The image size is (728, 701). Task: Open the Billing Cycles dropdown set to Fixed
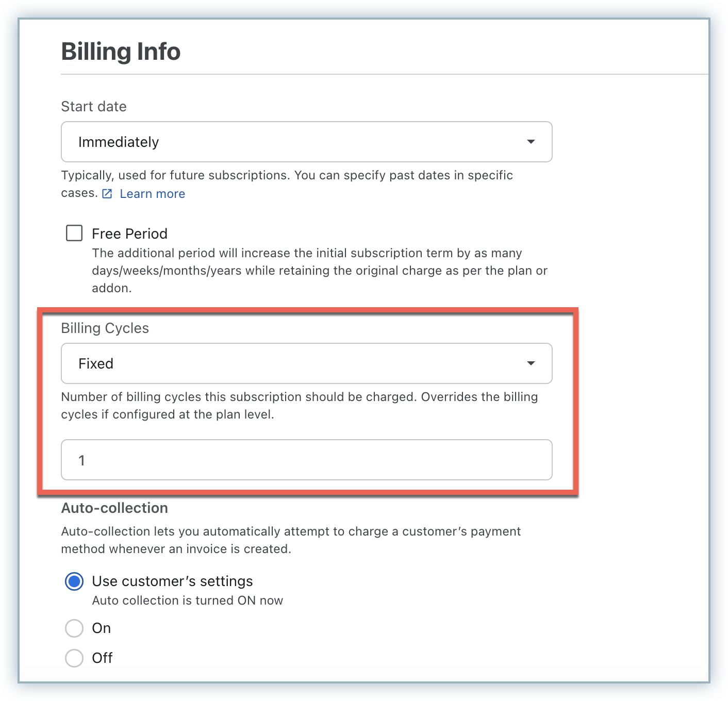(306, 363)
